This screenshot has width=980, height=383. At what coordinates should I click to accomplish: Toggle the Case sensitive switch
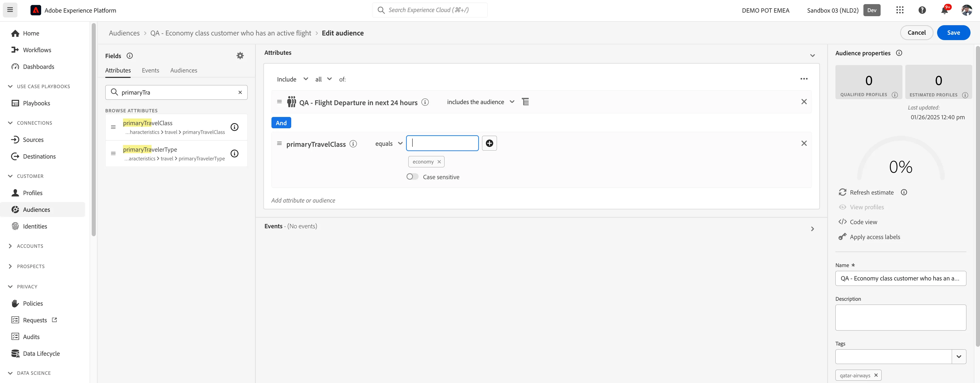pos(412,177)
